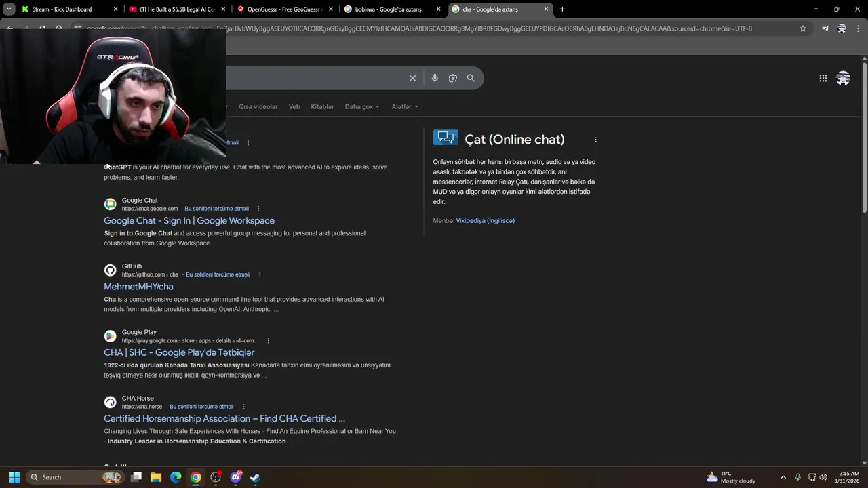The image size is (868, 488).
Task: Launch Microsoft Edge from the taskbar
Action: [x=176, y=477]
